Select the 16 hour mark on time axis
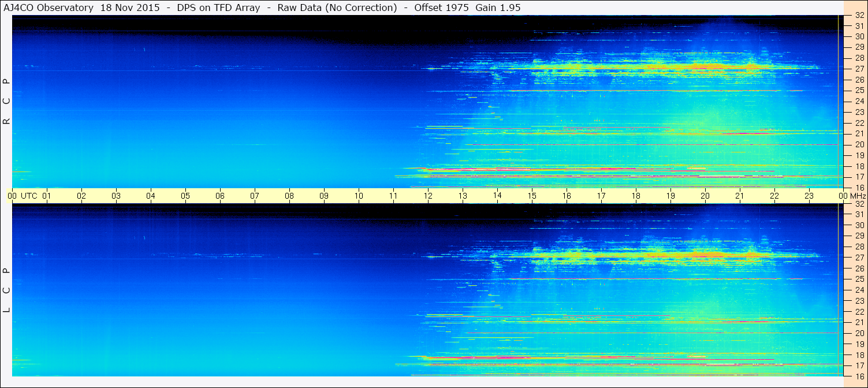 coord(567,196)
